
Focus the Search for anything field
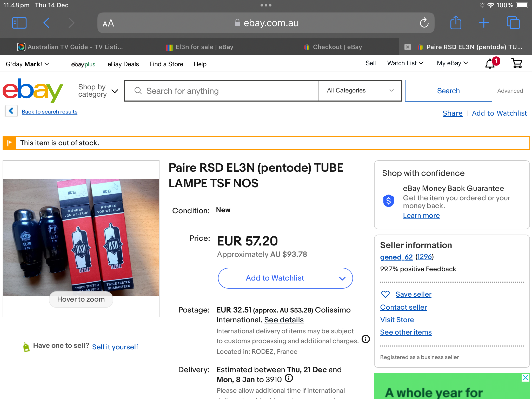(x=222, y=91)
